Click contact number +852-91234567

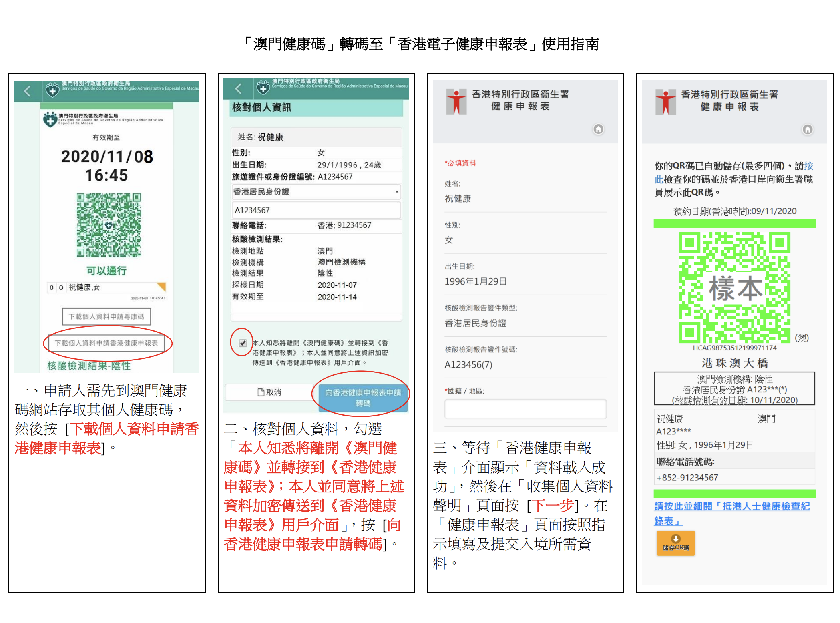[687, 477]
